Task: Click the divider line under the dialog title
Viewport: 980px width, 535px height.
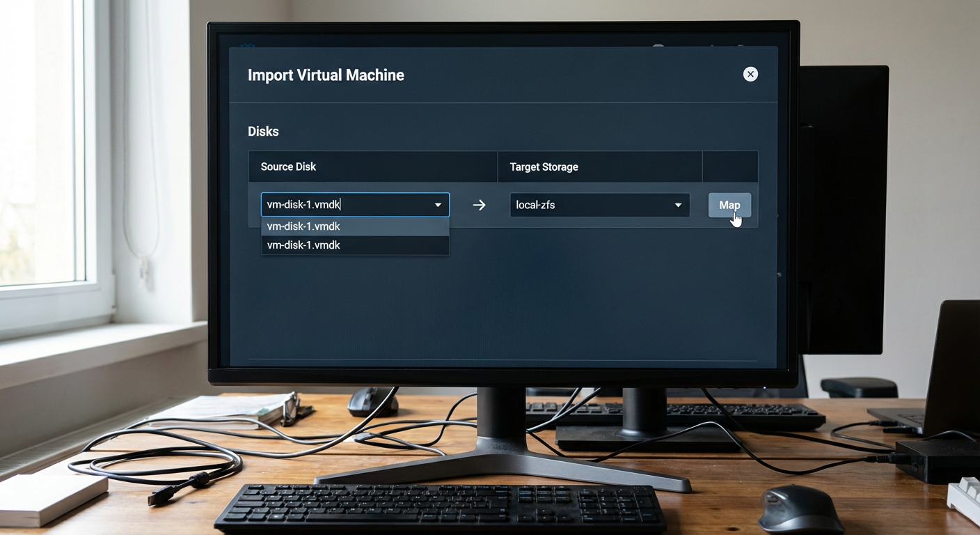Action: (501, 103)
